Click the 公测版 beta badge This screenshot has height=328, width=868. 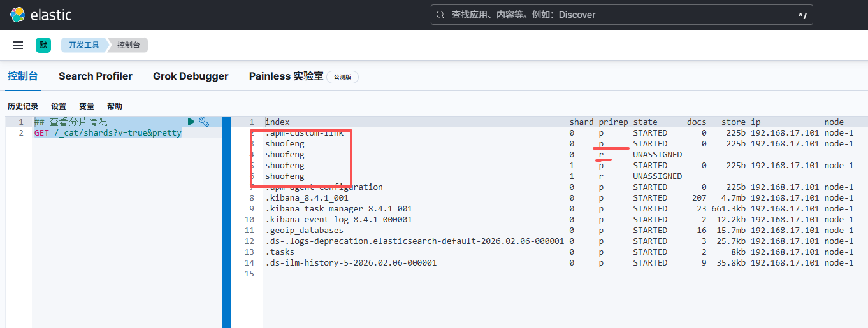[x=342, y=77]
